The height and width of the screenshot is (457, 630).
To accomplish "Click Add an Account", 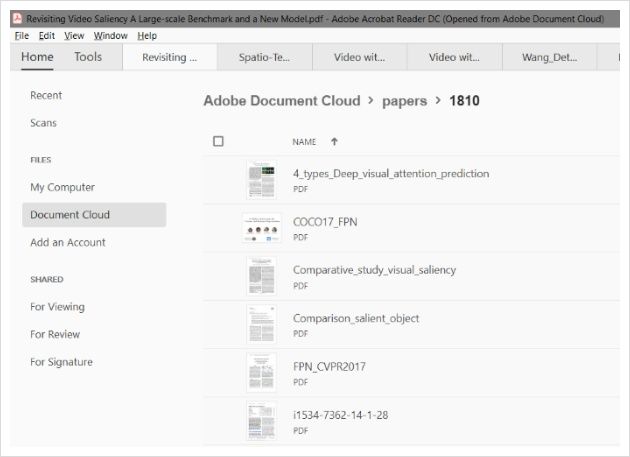I will [68, 242].
